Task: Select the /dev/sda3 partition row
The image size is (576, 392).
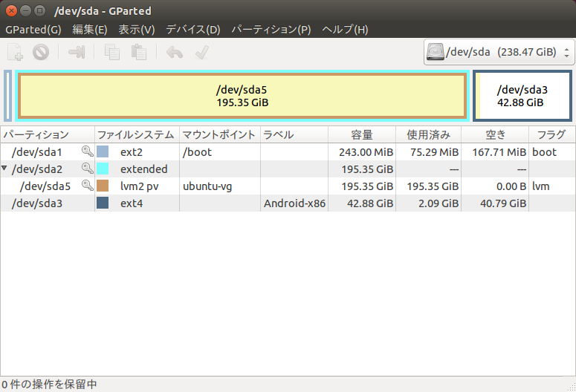Action: (x=288, y=203)
